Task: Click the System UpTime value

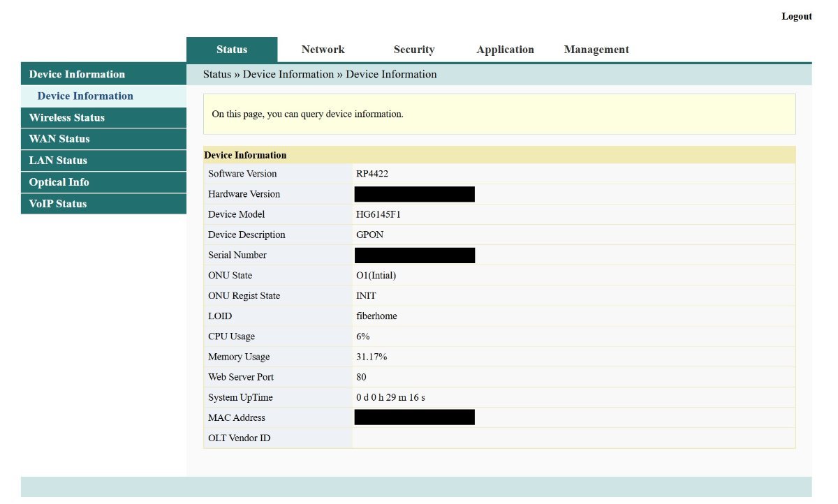Action: [390, 397]
